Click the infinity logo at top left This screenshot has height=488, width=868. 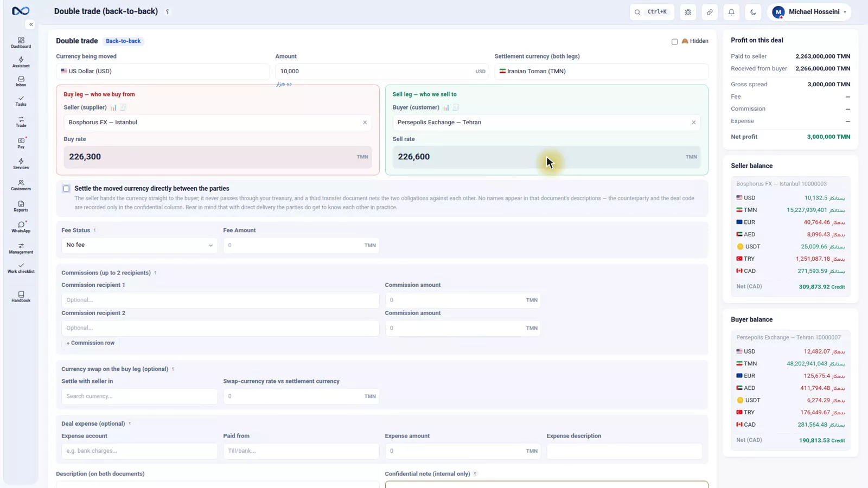21,11
